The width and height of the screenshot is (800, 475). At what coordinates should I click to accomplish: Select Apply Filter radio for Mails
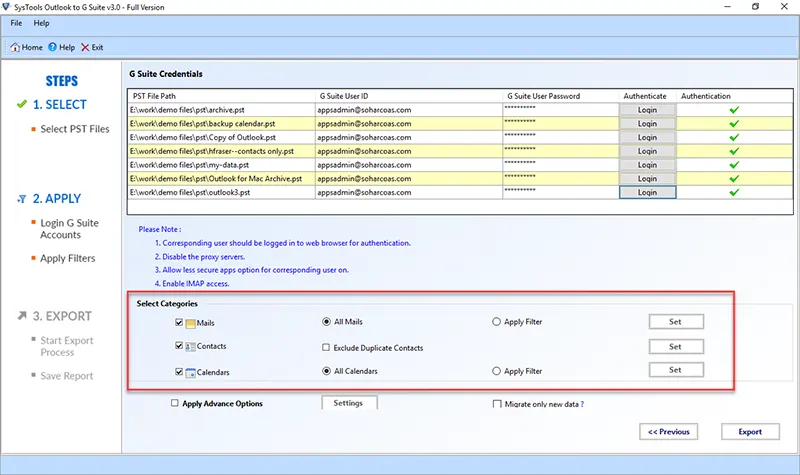pyautogui.click(x=496, y=322)
